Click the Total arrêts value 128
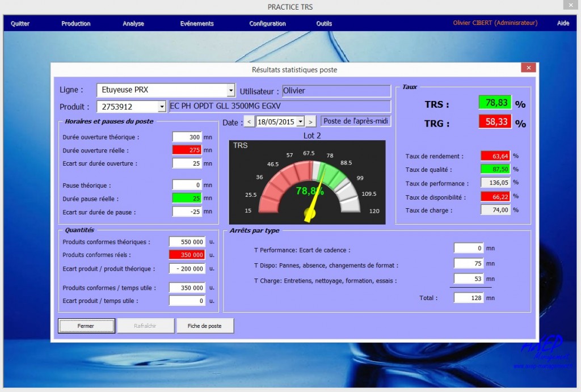 pyautogui.click(x=469, y=297)
